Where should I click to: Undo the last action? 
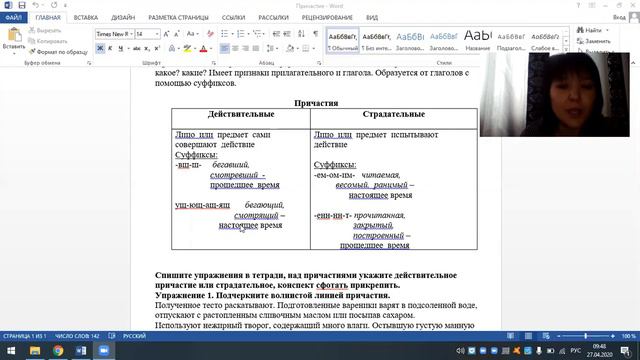(36, 5)
